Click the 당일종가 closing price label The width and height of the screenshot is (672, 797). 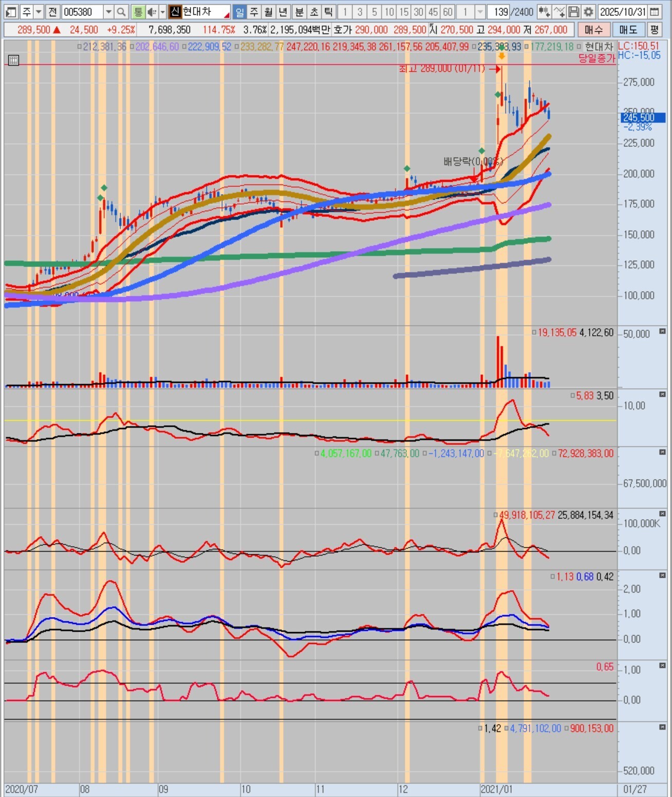coord(596,59)
